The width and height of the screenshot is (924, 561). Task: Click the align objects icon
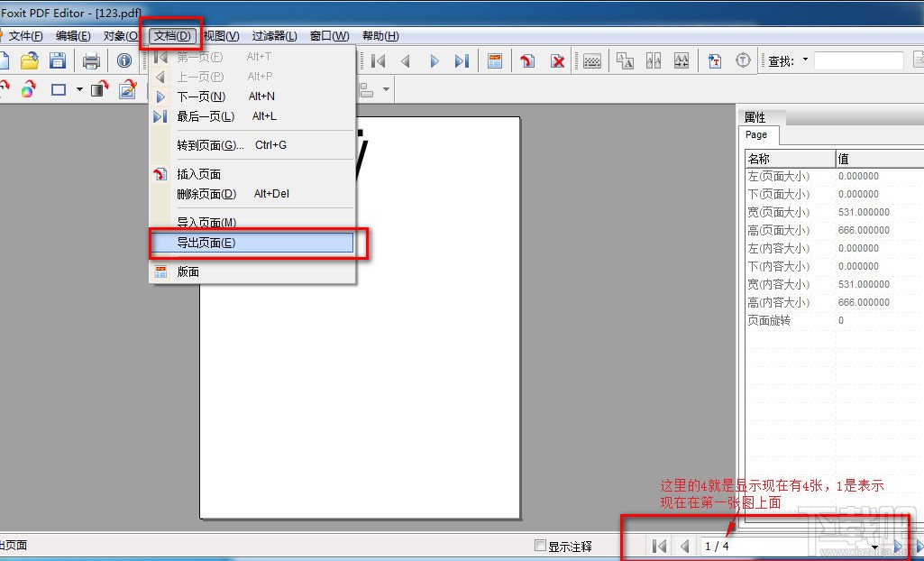(x=367, y=89)
